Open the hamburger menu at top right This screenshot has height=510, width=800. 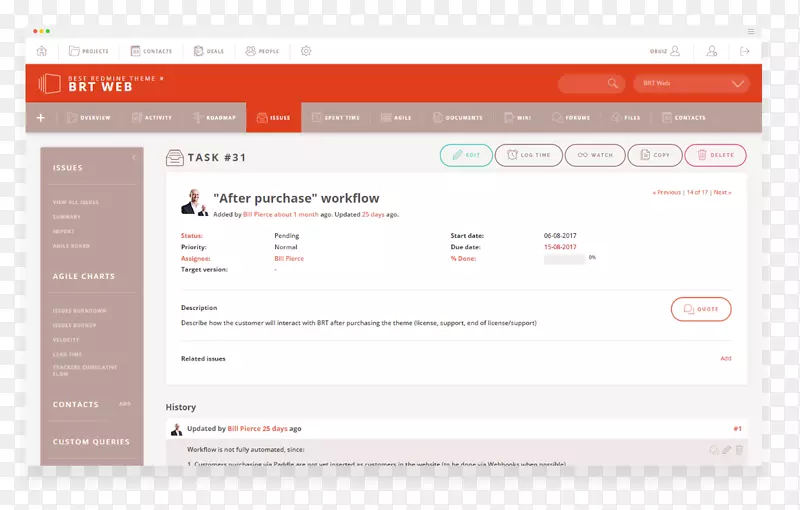(751, 31)
